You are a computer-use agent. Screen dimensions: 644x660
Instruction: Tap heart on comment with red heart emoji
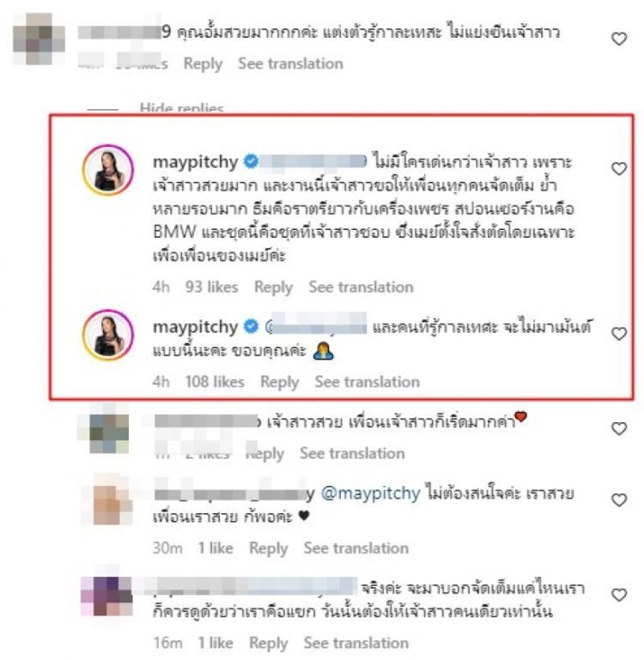pos(619,428)
